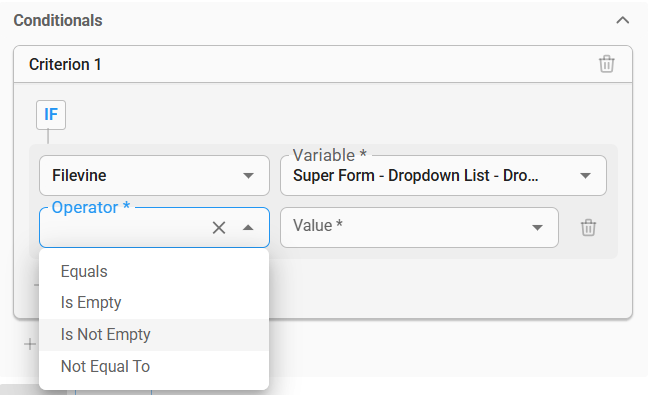This screenshot has height=395, width=650.
Task: Click the Value field dropdown arrow
Action: 537,228
